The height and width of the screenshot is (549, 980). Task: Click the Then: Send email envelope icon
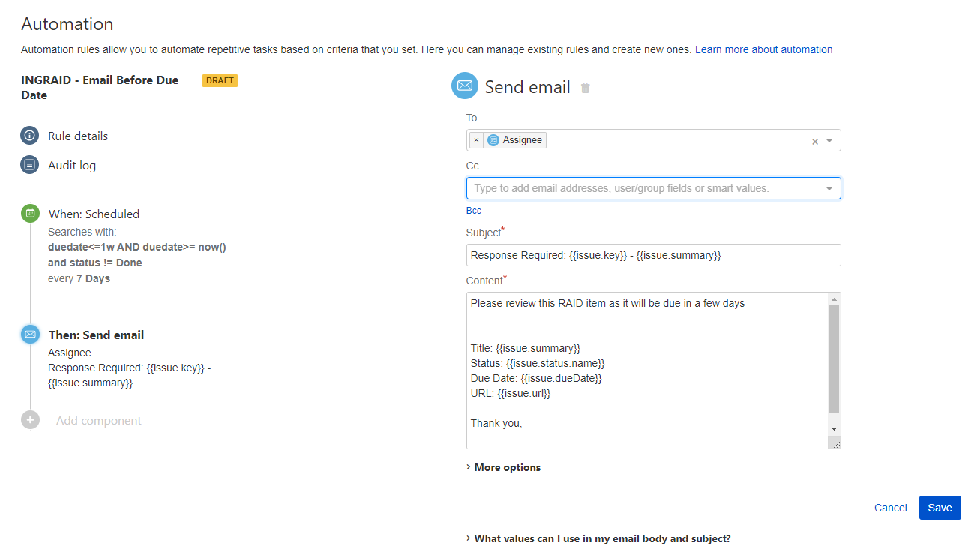click(x=29, y=334)
